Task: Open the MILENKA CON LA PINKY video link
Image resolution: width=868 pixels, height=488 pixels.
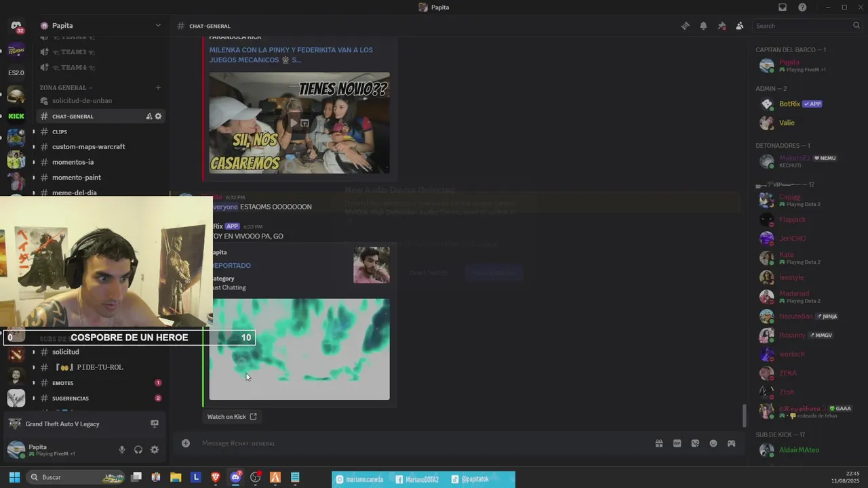Action: coord(291,55)
